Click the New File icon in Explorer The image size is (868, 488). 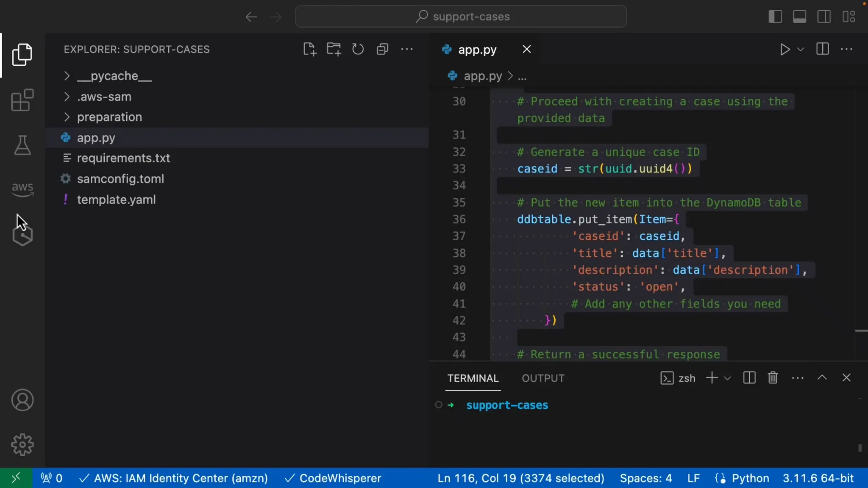click(x=310, y=49)
